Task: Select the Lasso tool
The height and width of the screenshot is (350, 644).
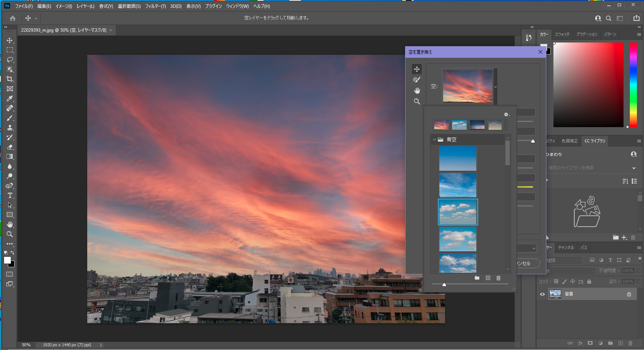Action: point(10,60)
